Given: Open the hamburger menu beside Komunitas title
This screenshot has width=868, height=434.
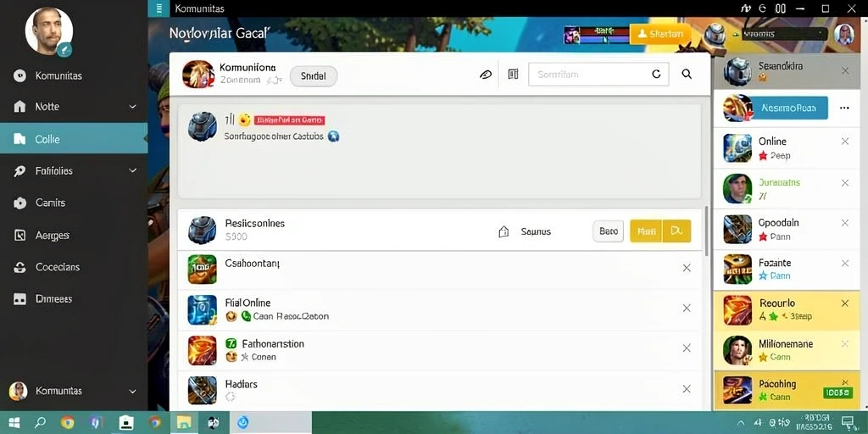Looking at the screenshot, I should pos(159,8).
